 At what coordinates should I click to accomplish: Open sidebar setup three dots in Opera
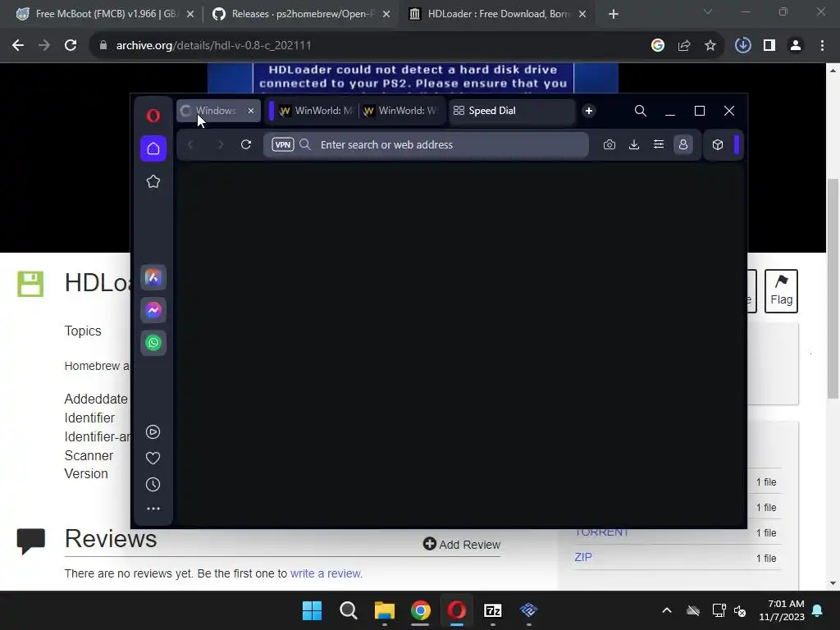click(153, 509)
